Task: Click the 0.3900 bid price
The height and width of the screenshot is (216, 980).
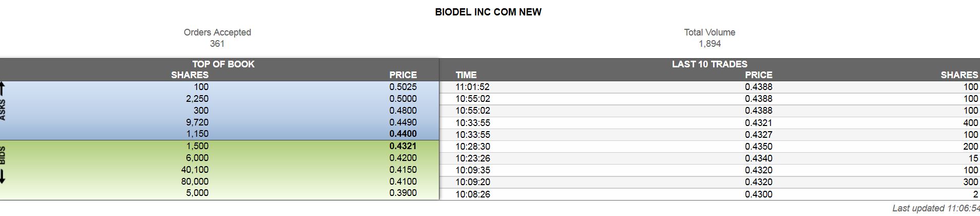Action: pyautogui.click(x=403, y=193)
